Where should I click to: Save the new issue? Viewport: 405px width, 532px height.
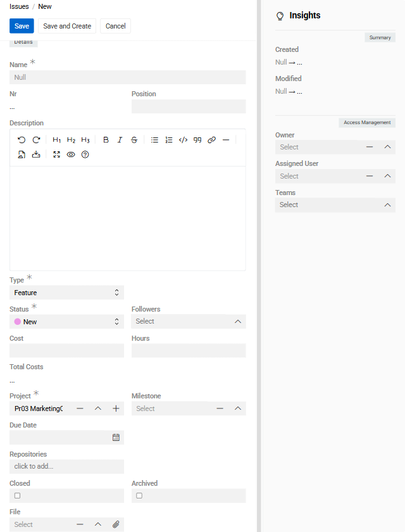pyautogui.click(x=22, y=26)
